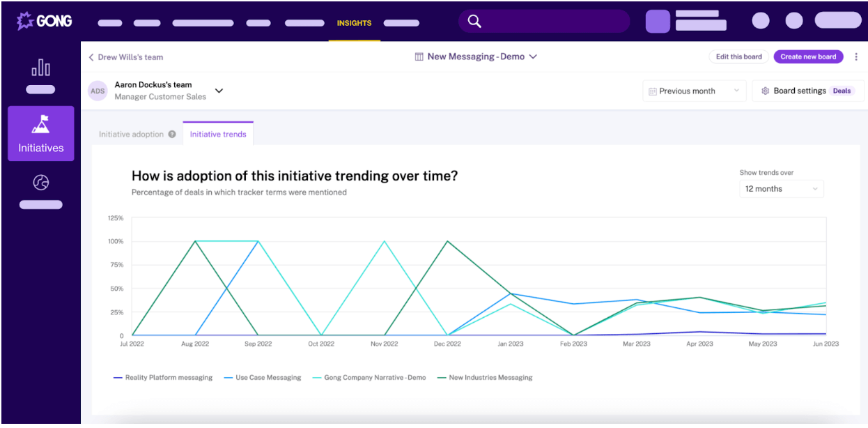The width and height of the screenshot is (868, 428).
Task: Click the "Jan 2023" axis label
Action: click(511, 344)
